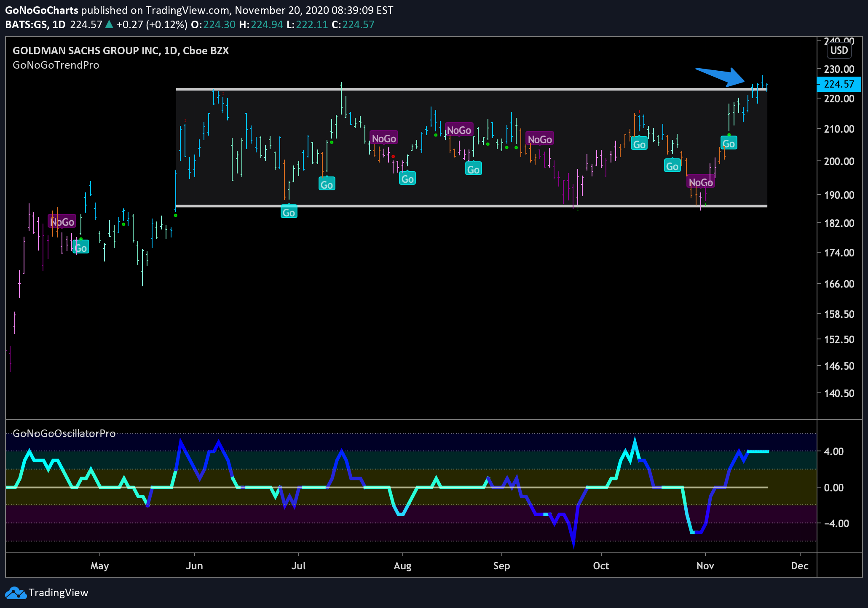Click the TradingView cloud logo icon
This screenshot has width=868, height=608.
pyautogui.click(x=16, y=593)
